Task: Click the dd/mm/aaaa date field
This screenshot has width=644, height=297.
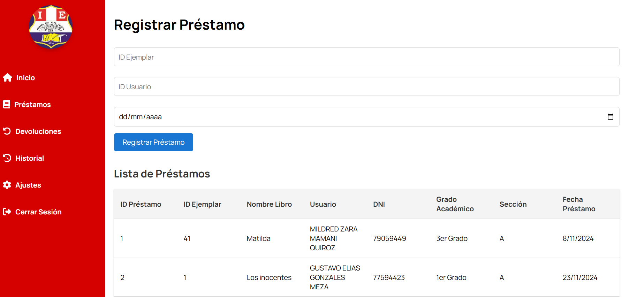Action: tap(349, 117)
